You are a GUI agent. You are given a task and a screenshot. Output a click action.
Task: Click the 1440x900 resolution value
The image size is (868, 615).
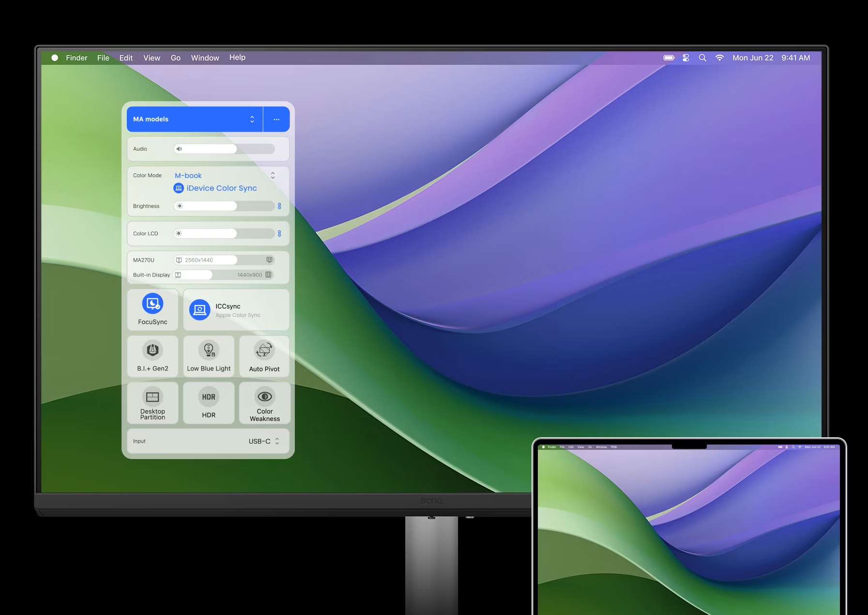pyautogui.click(x=250, y=275)
